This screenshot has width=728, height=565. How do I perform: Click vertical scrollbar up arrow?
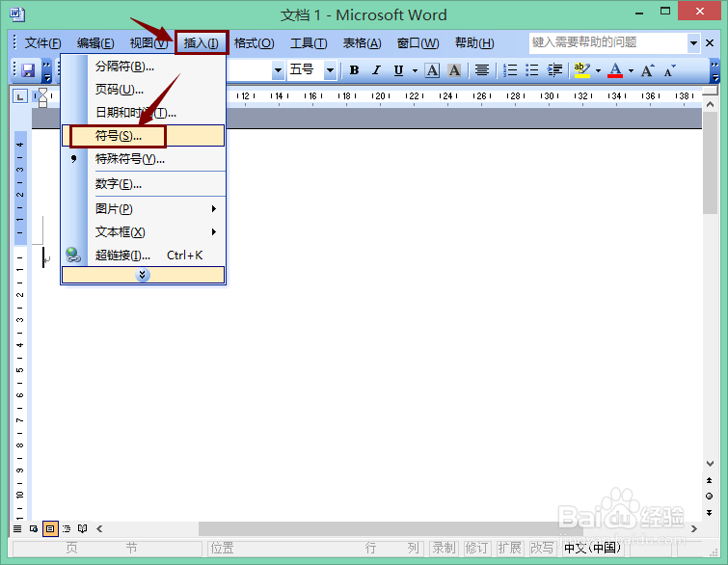(710, 104)
